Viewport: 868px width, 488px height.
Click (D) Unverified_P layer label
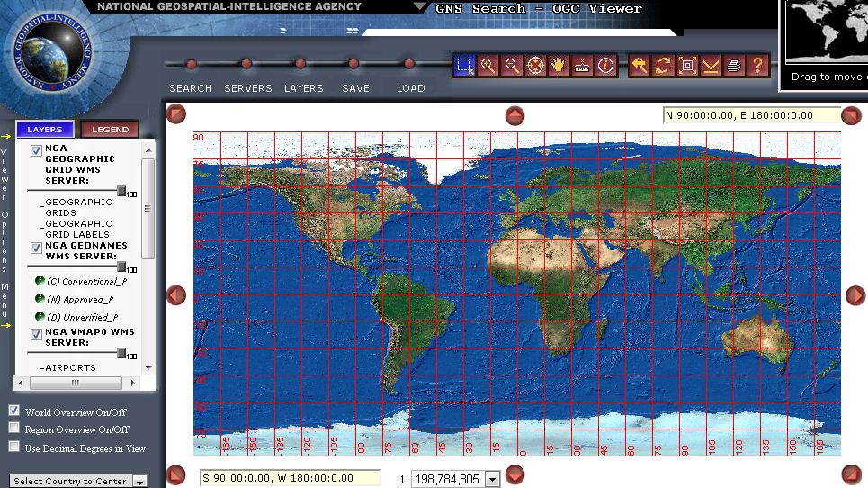(x=83, y=317)
